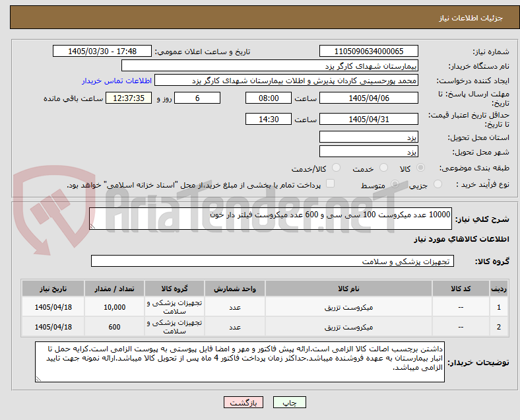Click میکروست تزریق in row 2
This screenshot has height=420, width=520.
coord(348,327)
